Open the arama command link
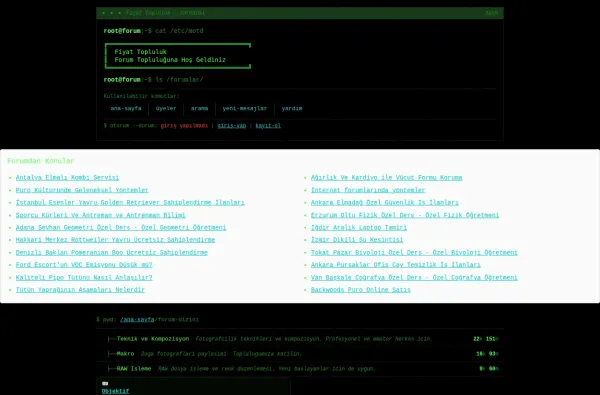This screenshot has width=600, height=395. 199,109
